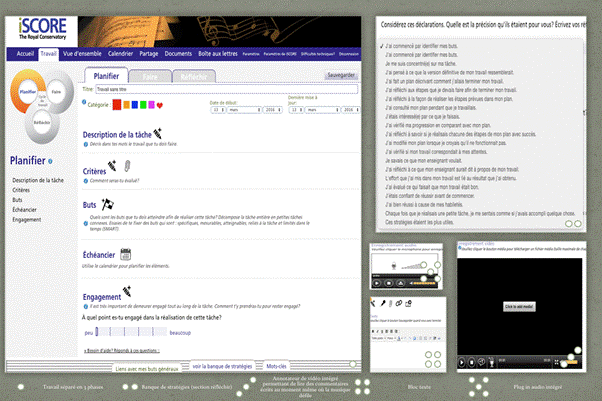Image resolution: width=602 pixels, height=401 pixels.
Task: Click the Réfléchir circle in the work cycle
Action: tap(42, 123)
